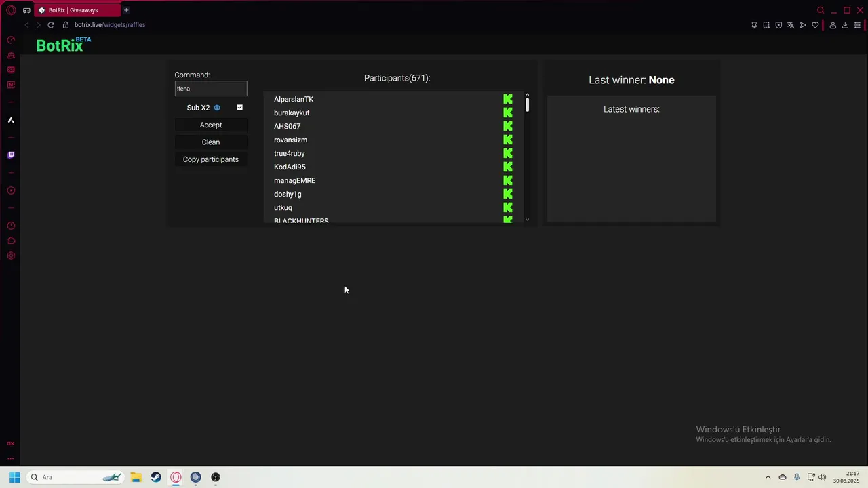Open Extensions cube icon in sidebar
Screen dimensions: 868x488
(x=11, y=241)
